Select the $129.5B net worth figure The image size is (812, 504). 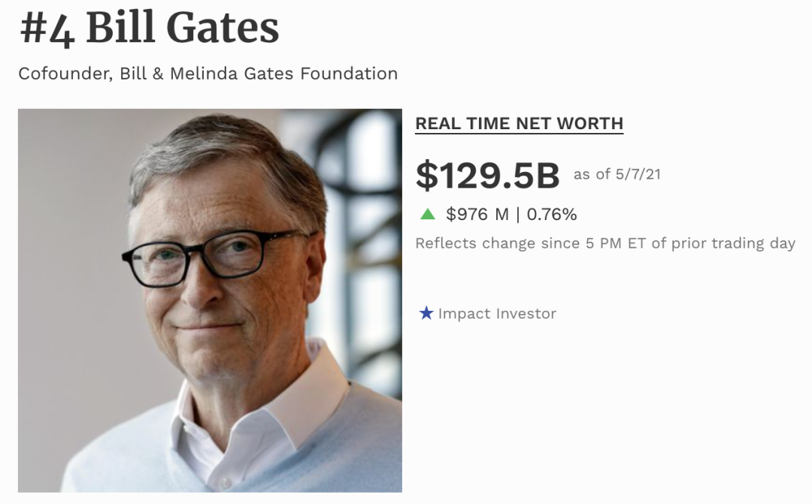pyautogui.click(x=487, y=176)
